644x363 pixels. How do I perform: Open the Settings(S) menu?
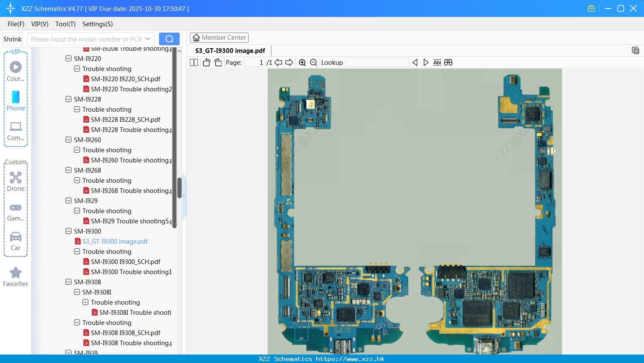(x=98, y=24)
